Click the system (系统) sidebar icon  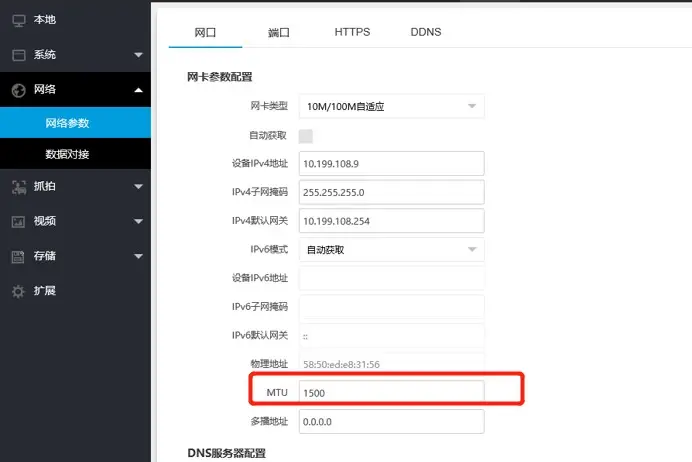tap(17, 54)
